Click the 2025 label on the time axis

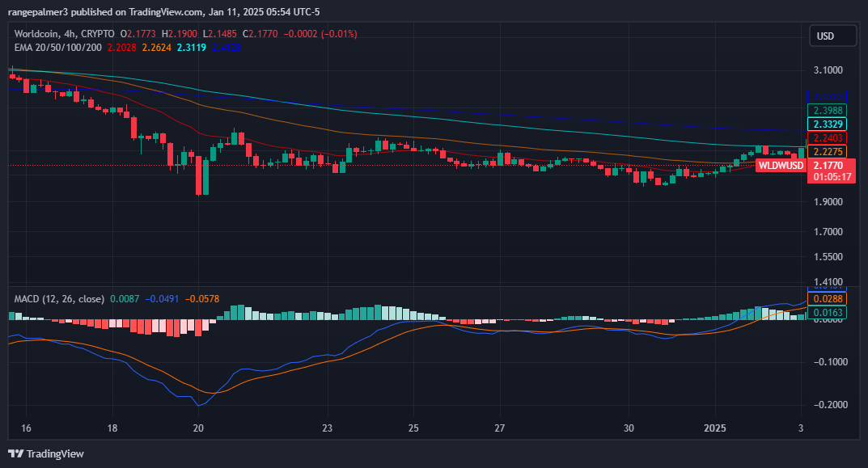tap(717, 428)
